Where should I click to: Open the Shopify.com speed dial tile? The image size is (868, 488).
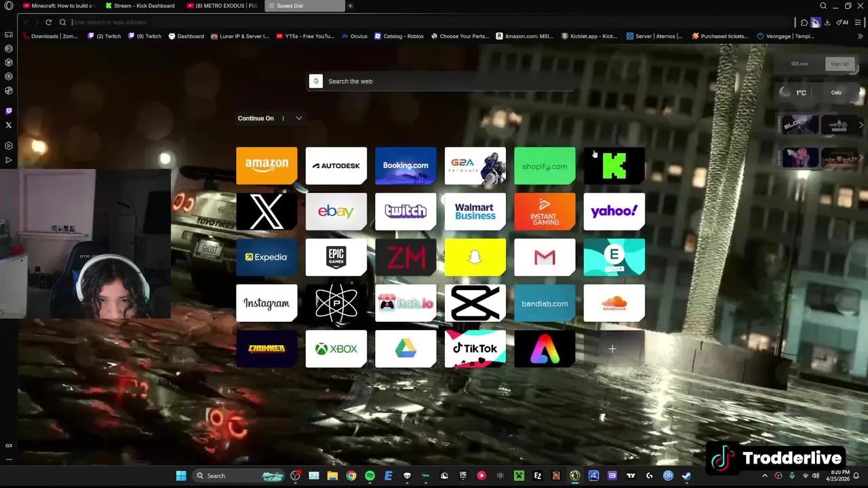(x=545, y=165)
